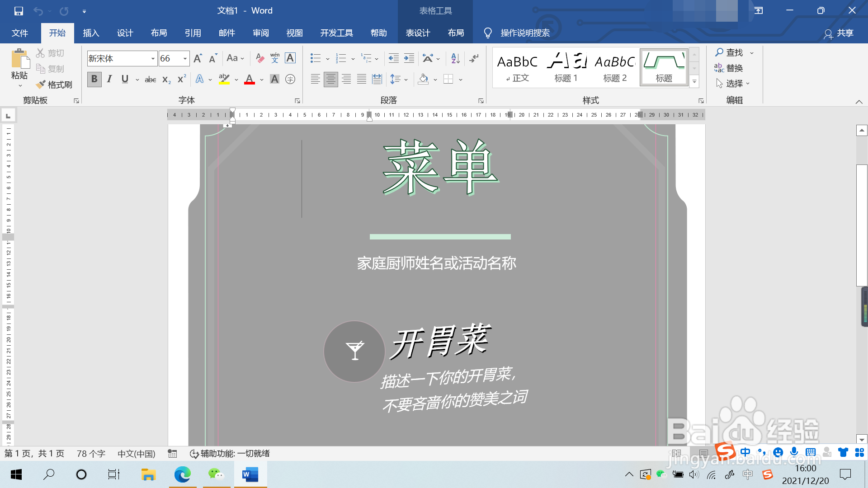Toggle italic formatting
Viewport: 868px width, 488px height.
tap(109, 79)
